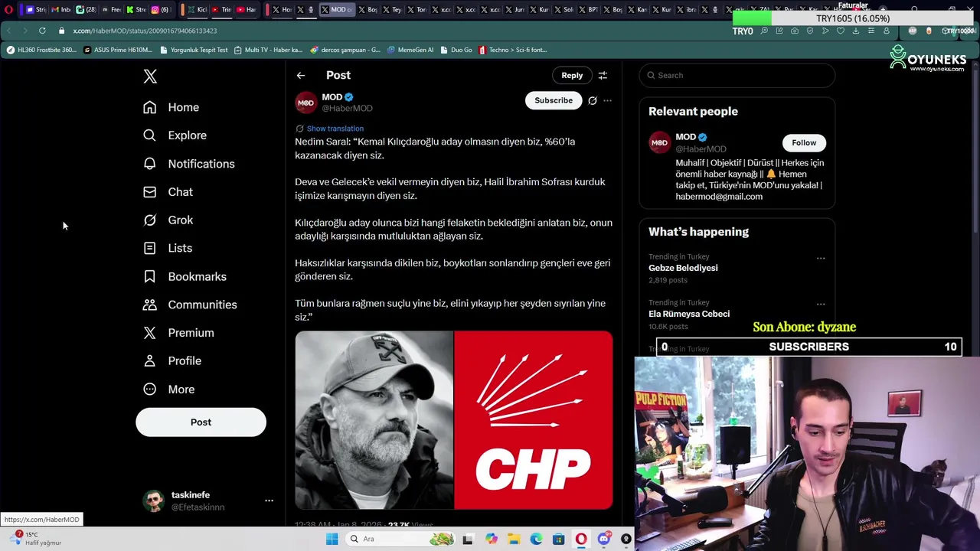980x551 pixels.
Task: Open the MemeGen AI bookmark
Action: coord(410,50)
